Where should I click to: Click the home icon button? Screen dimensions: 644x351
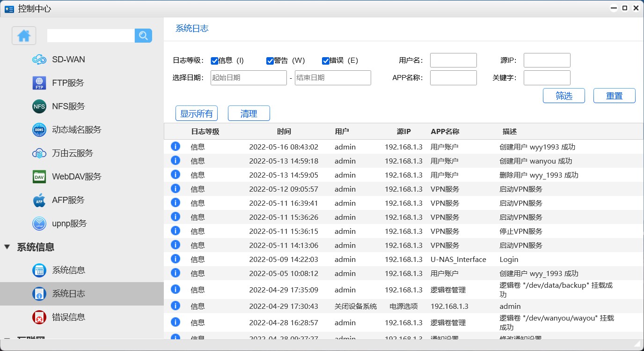coord(24,36)
